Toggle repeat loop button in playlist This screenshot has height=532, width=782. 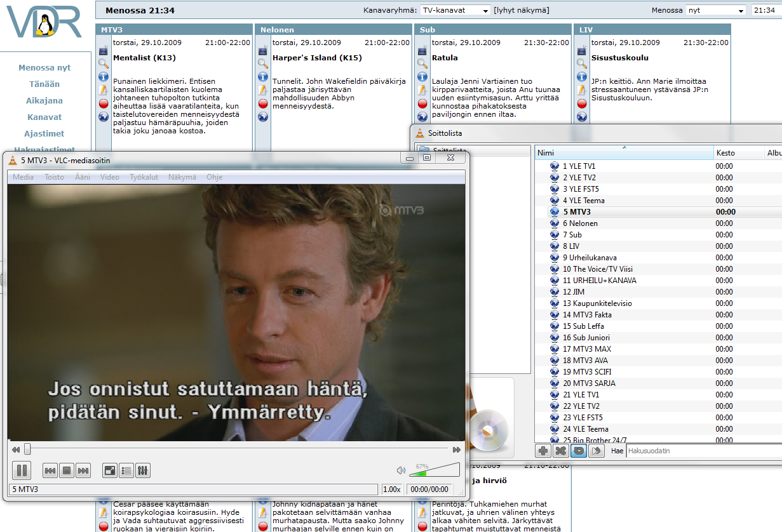[578, 451]
